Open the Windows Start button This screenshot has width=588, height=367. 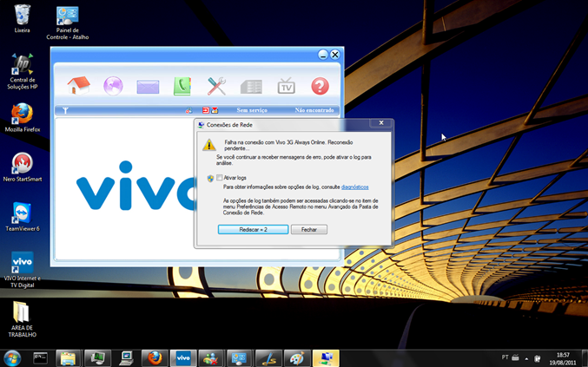[12, 358]
